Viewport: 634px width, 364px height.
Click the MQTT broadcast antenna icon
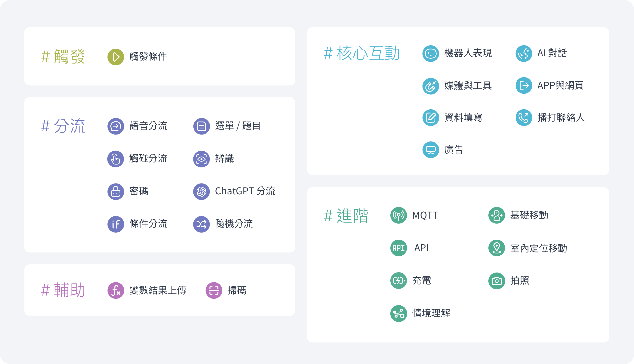398,215
